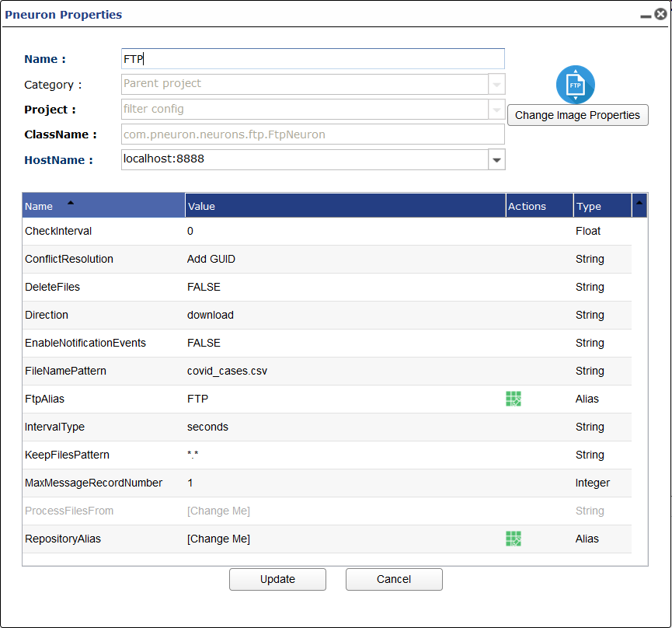
Task: Edit the CheckInterval value 0
Action: coord(190,231)
